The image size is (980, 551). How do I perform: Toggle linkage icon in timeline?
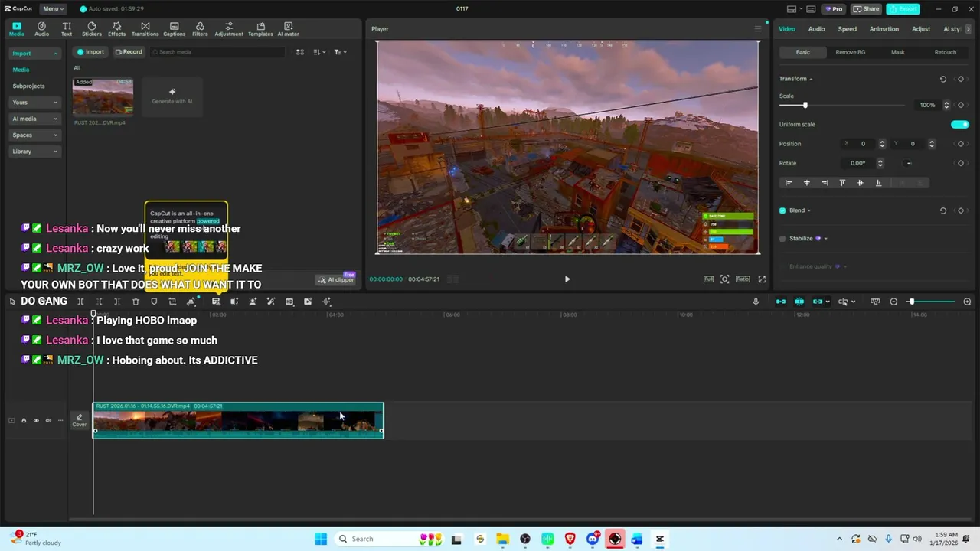click(x=818, y=302)
